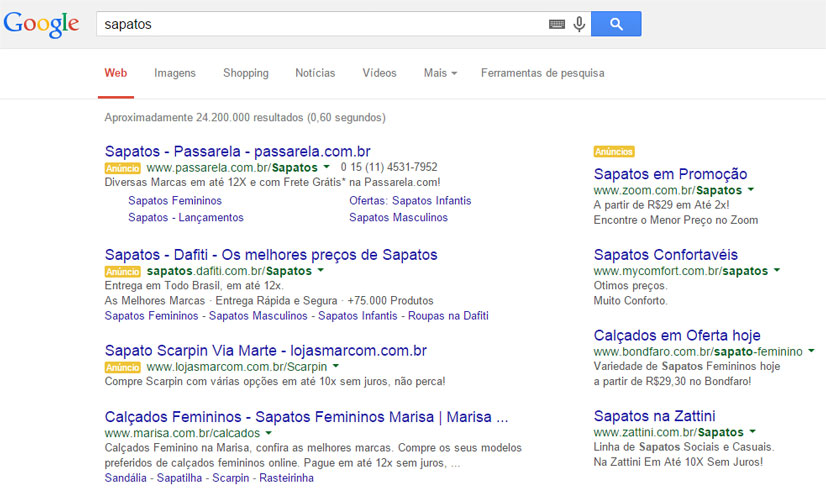Click the Anúncio badge on Passarela result
826x494 pixels.
[122, 169]
